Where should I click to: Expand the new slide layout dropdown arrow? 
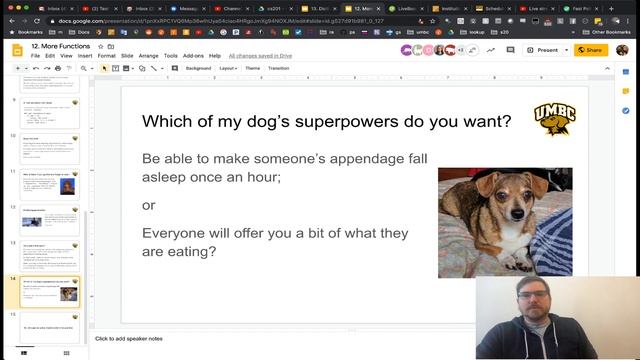(x=26, y=68)
